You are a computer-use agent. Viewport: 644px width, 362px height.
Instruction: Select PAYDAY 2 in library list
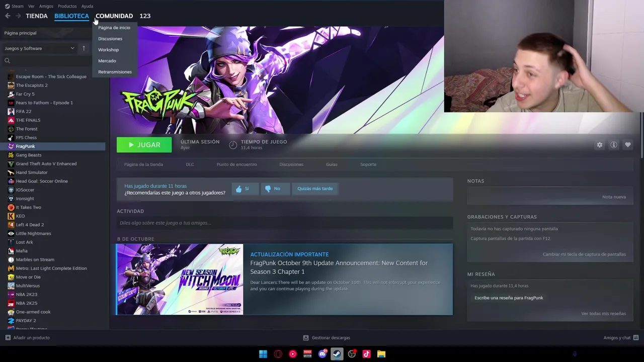coord(26,321)
